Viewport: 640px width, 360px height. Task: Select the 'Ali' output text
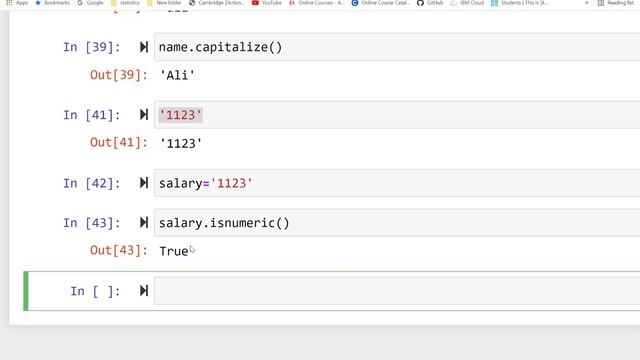click(x=177, y=75)
